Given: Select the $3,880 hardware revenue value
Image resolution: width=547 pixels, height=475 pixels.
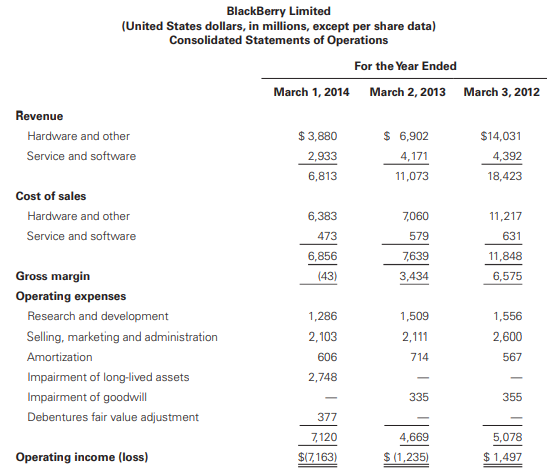Looking at the screenshot, I should point(318,136).
